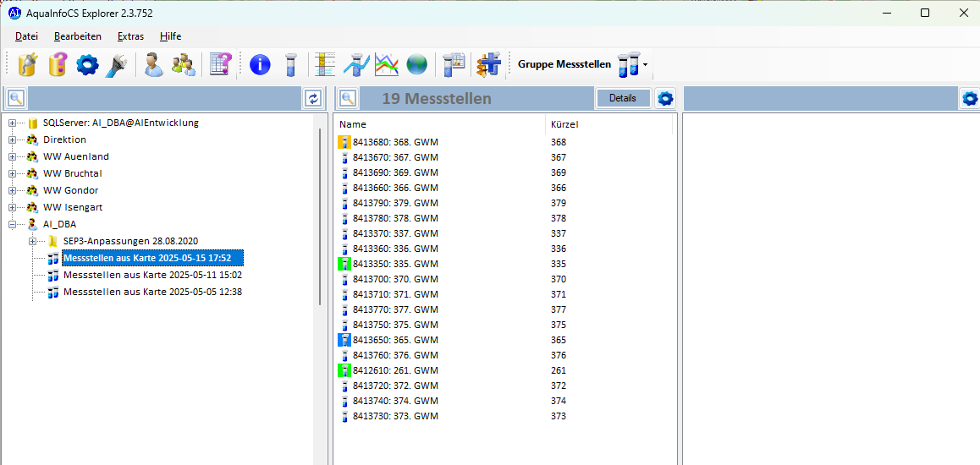The width and height of the screenshot is (980, 465).
Task: Click the Name column header
Action: 439,124
